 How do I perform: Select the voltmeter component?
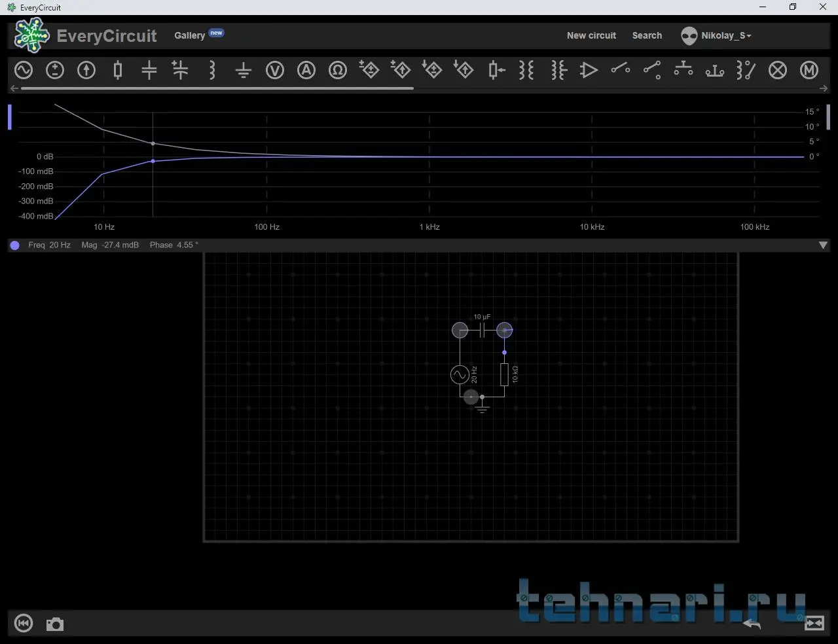[x=275, y=70]
